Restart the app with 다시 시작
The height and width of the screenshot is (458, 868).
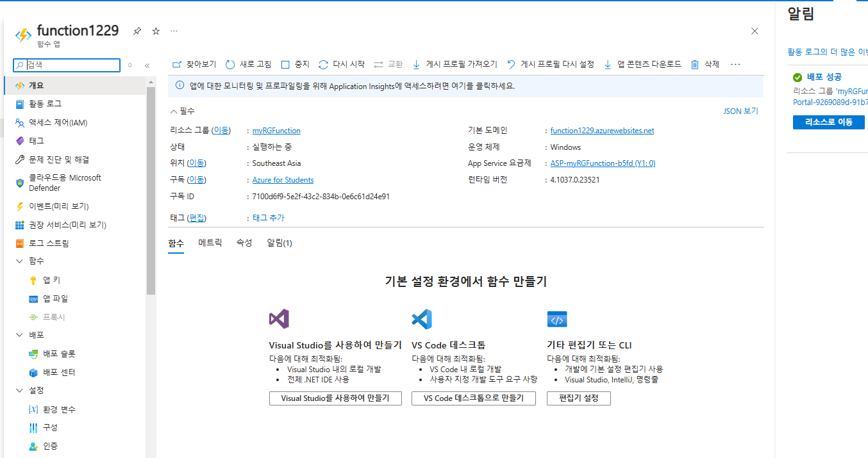click(342, 64)
